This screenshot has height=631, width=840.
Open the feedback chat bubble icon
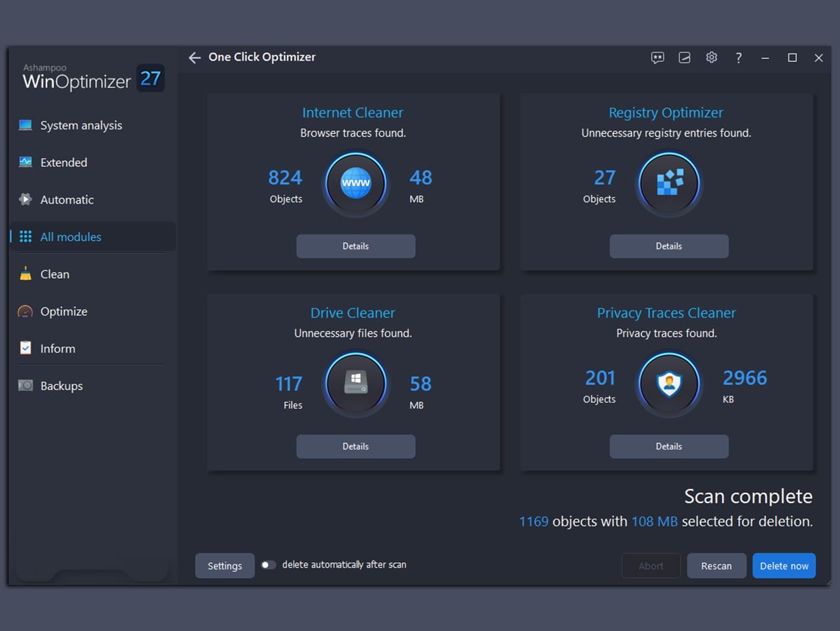657,58
